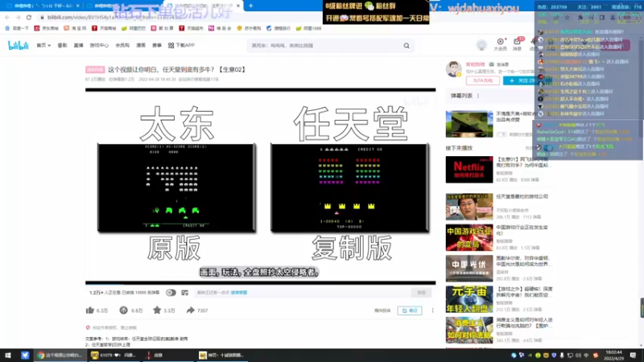
Task: Like the video with thumbs-up icon
Action: (90, 311)
